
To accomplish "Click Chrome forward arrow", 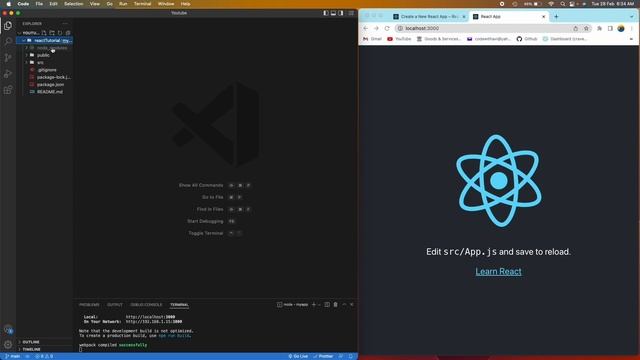I will tap(376, 28).
